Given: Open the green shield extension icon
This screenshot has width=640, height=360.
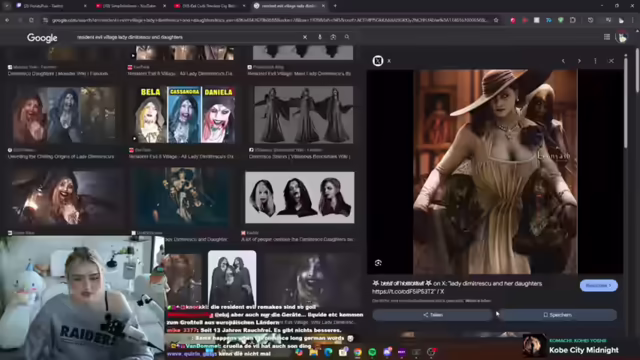Looking at the screenshot, I should [561, 20].
